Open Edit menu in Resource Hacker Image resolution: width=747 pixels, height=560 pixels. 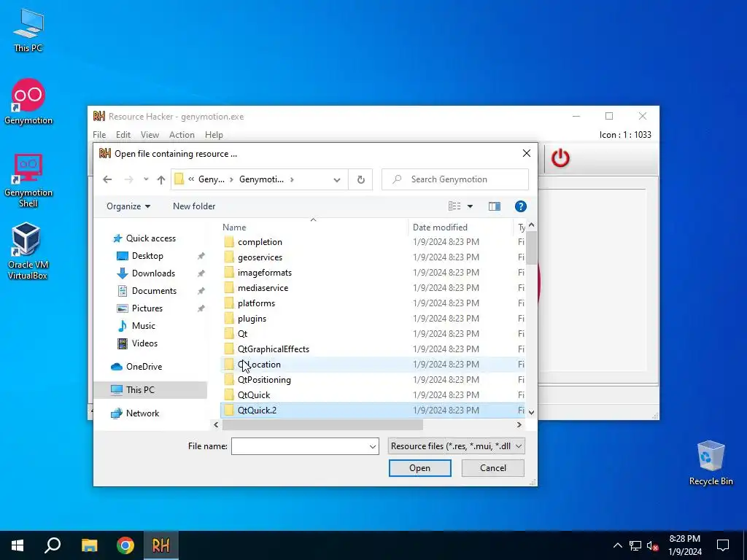pyautogui.click(x=123, y=135)
